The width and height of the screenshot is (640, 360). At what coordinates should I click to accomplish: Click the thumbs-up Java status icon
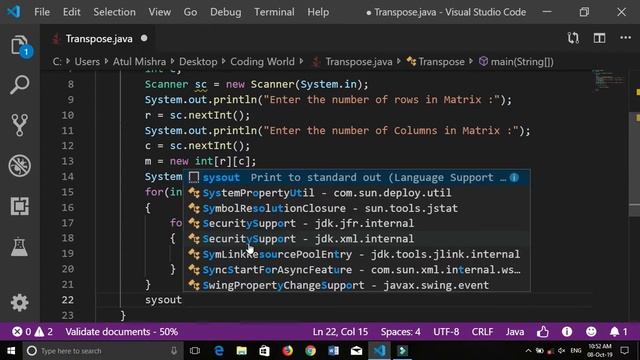pyautogui.click(x=543, y=332)
